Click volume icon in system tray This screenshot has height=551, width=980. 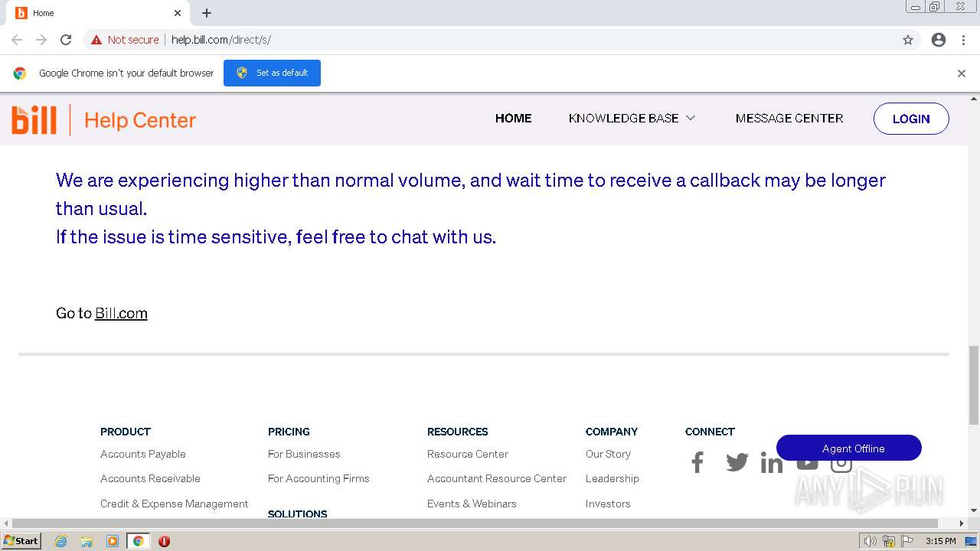pyautogui.click(x=871, y=541)
